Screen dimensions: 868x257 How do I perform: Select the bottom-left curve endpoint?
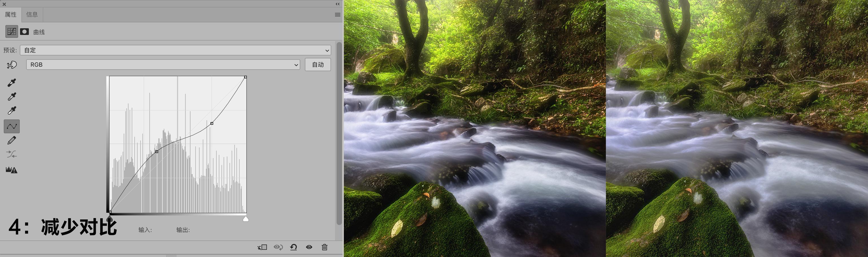110,212
